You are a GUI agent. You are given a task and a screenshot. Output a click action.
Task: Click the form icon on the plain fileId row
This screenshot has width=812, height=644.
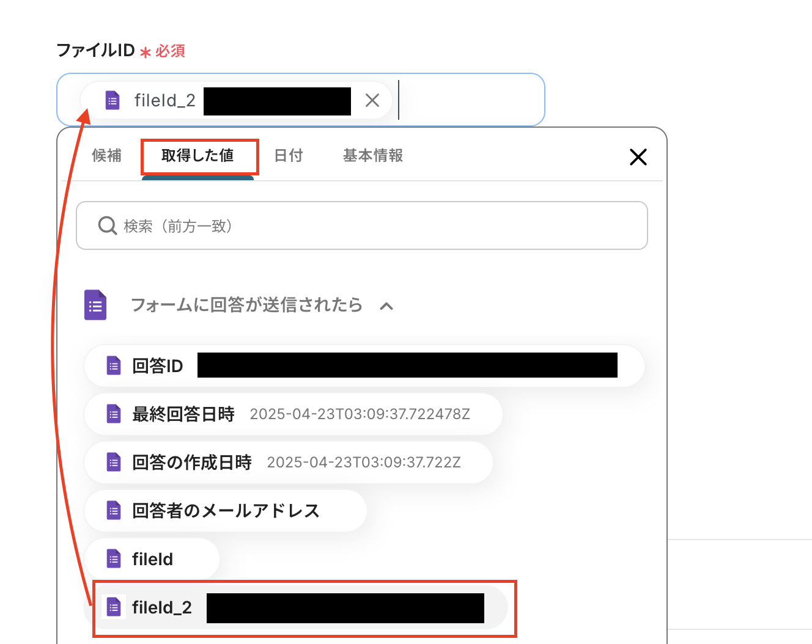pos(114,559)
